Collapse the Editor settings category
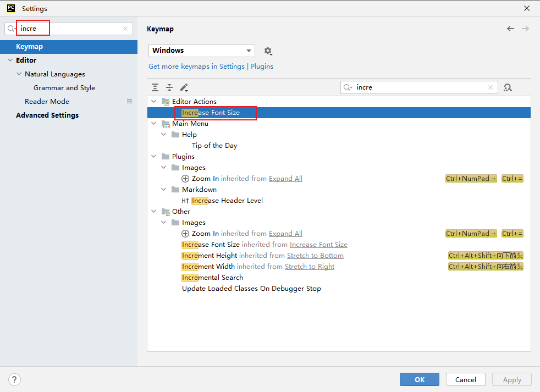Viewport: 540px width, 392px height. pos(10,60)
